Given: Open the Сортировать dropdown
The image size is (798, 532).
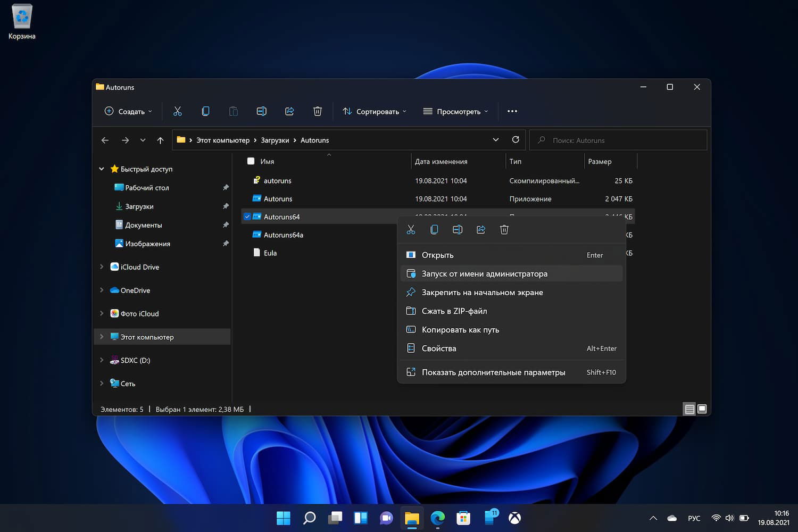Looking at the screenshot, I should (x=375, y=111).
